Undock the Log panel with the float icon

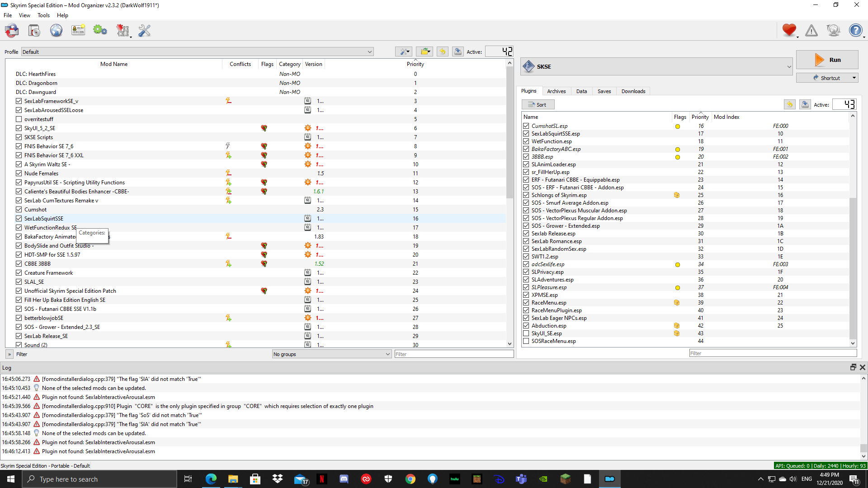coord(853,367)
